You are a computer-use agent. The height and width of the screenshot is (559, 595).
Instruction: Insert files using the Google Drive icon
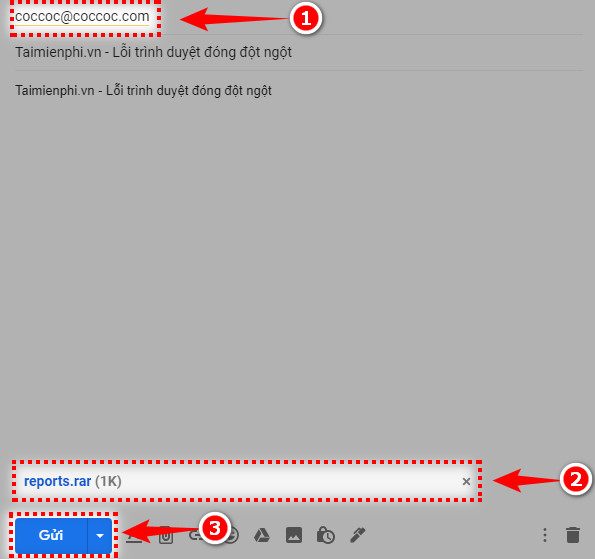(262, 535)
